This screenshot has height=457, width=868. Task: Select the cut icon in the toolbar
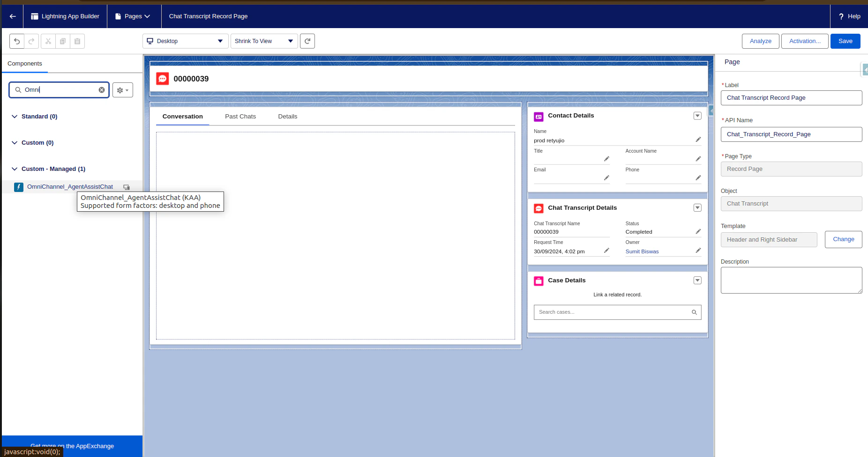(x=48, y=41)
